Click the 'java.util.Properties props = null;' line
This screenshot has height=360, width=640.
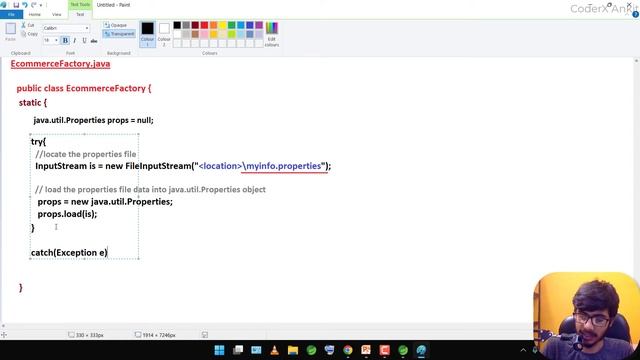(x=93, y=120)
